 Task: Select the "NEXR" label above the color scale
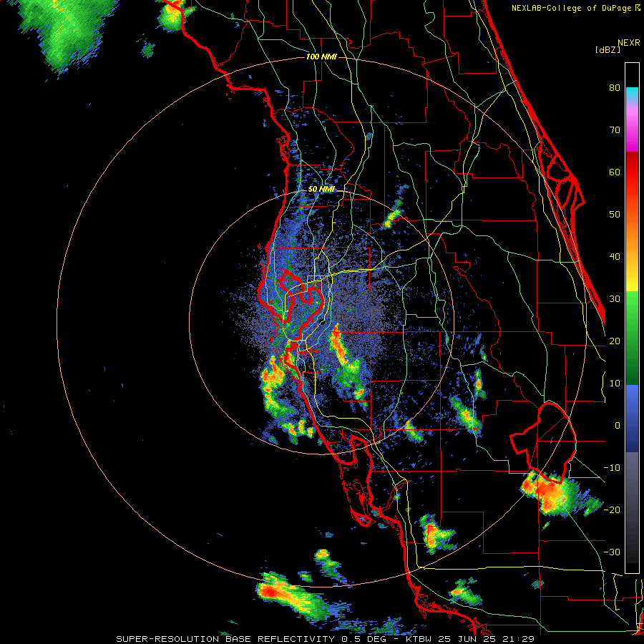(629, 43)
